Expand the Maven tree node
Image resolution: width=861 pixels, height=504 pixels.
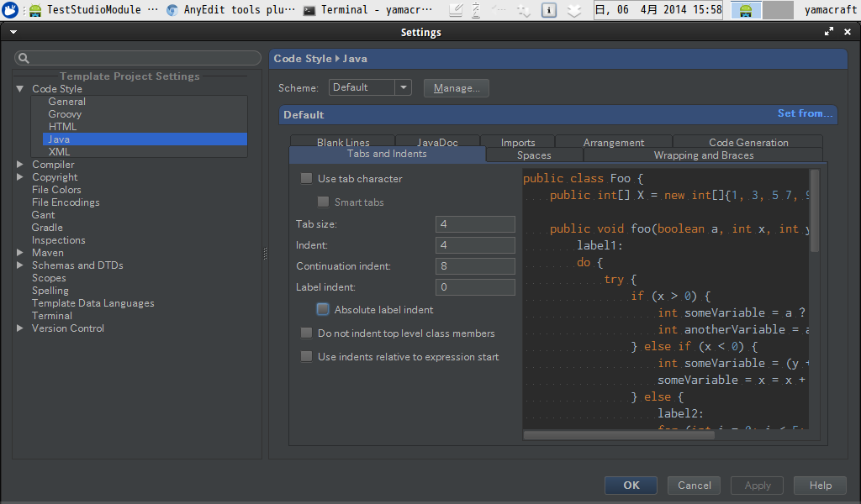point(20,252)
